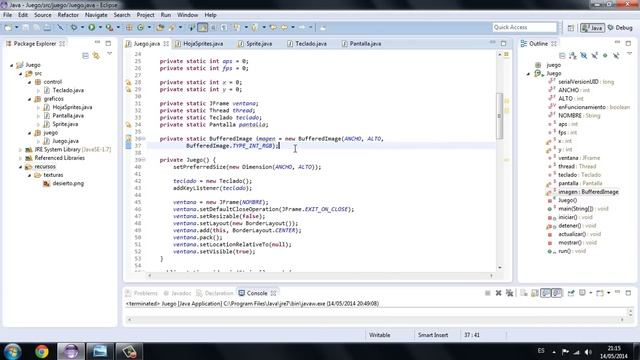
Task: Click Remove All Terminated Launches icon
Action: click(x=510, y=293)
